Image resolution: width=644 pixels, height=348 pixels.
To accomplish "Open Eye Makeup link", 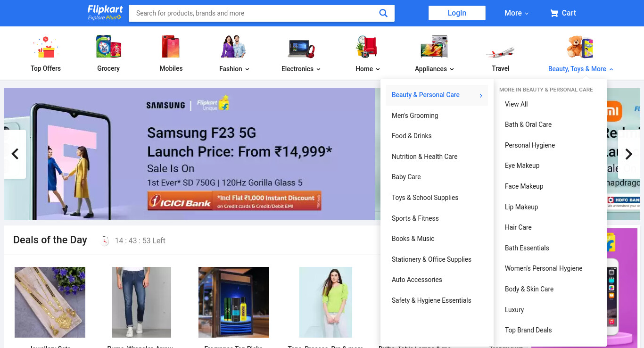I will [522, 166].
